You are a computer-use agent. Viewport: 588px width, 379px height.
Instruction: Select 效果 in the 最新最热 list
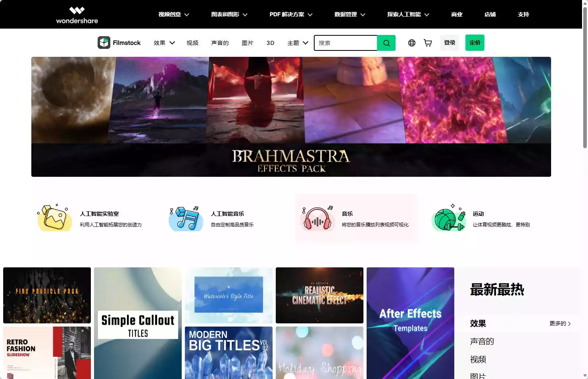click(x=478, y=323)
